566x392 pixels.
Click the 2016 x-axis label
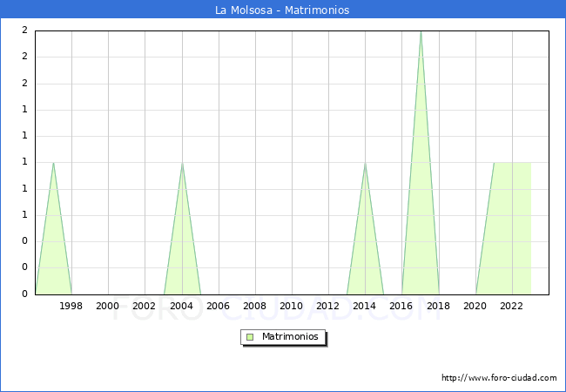401,306
